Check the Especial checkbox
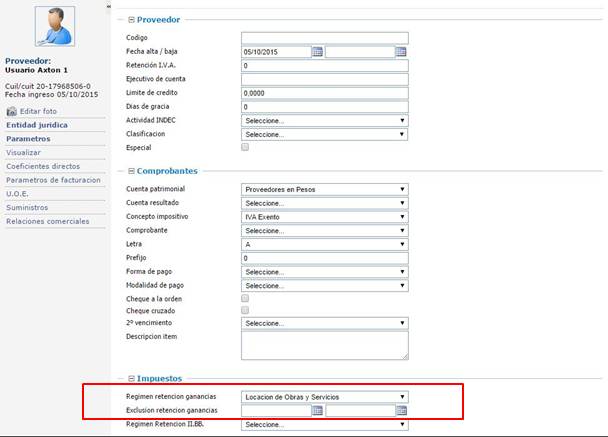 tap(246, 147)
